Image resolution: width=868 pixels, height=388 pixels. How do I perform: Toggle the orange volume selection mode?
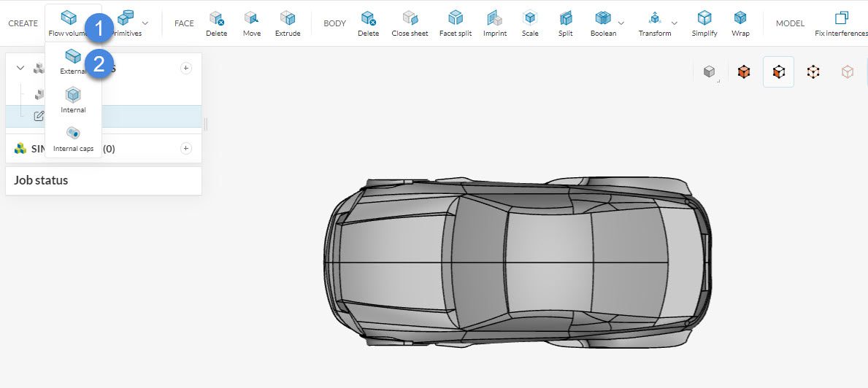[x=744, y=71]
